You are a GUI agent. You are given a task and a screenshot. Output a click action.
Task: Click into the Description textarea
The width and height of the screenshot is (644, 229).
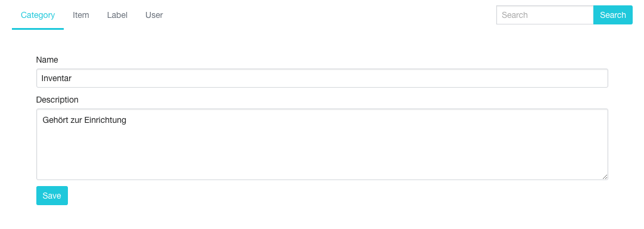pos(322,144)
